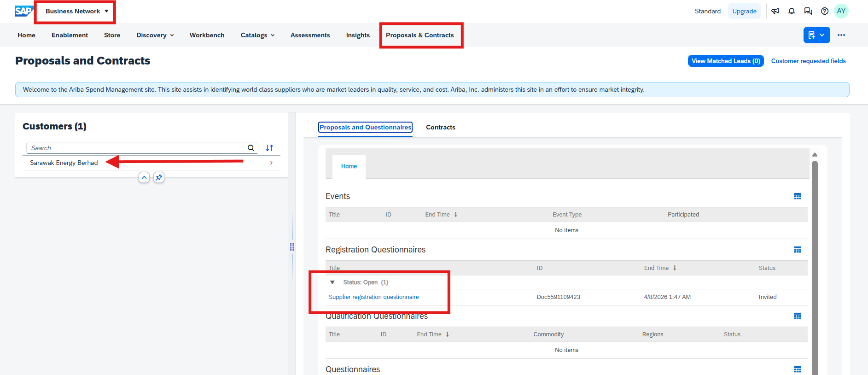The height and width of the screenshot is (375, 868).
Task: Select the inner Home tab
Action: pyautogui.click(x=349, y=166)
